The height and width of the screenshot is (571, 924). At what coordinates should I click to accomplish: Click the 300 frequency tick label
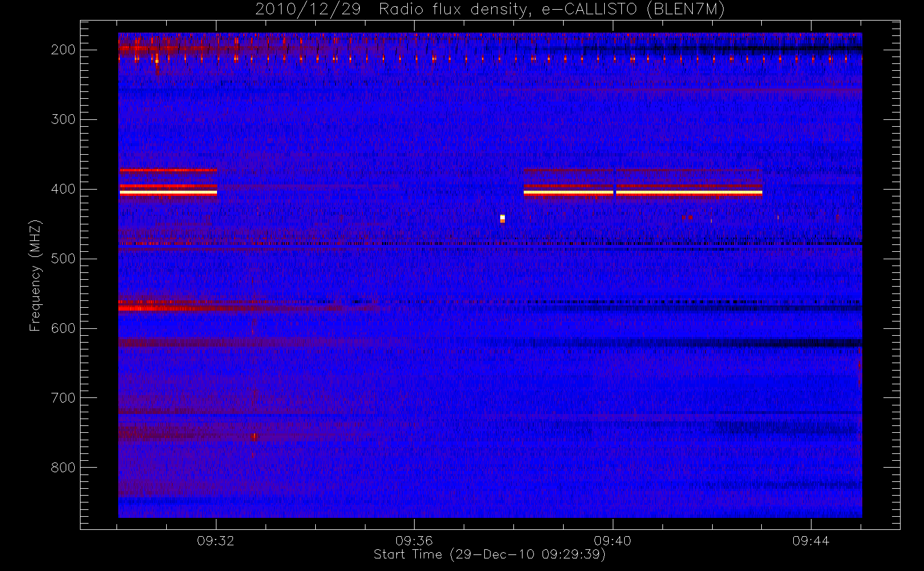[x=63, y=119]
